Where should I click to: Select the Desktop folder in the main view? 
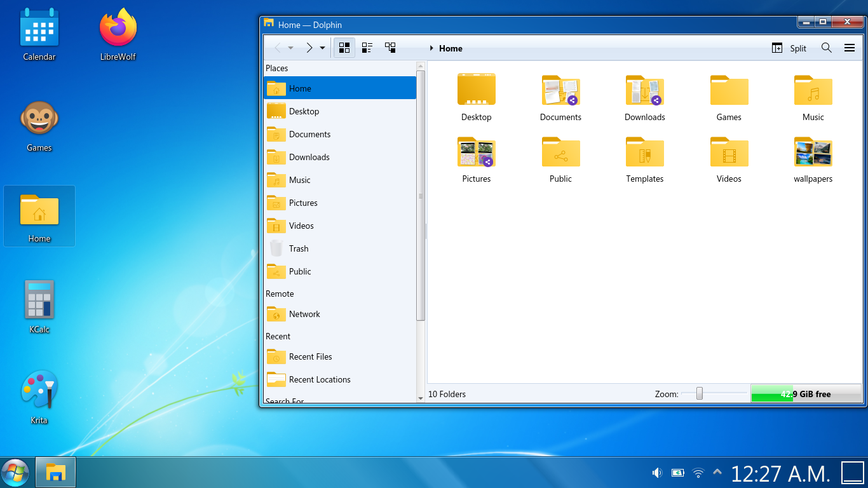pos(476,95)
